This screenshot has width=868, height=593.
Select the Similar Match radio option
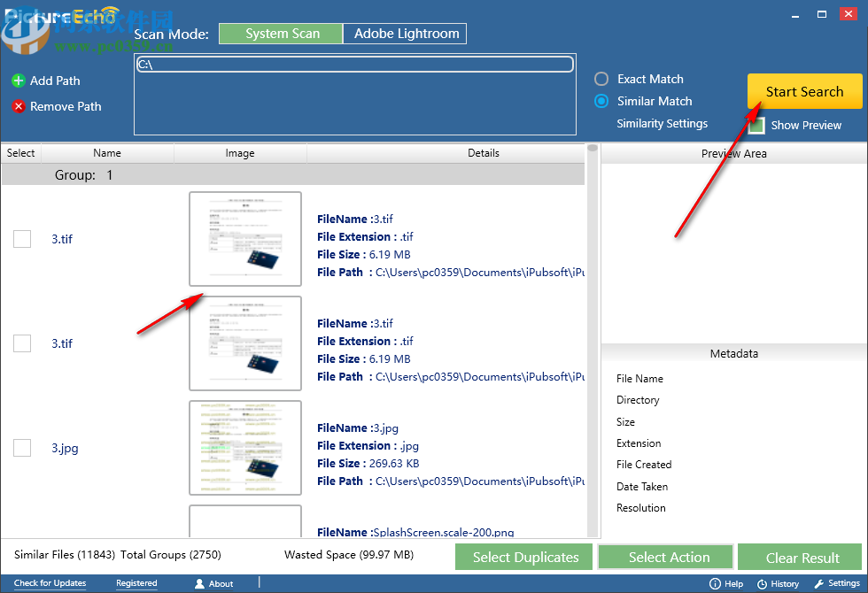tap(601, 101)
